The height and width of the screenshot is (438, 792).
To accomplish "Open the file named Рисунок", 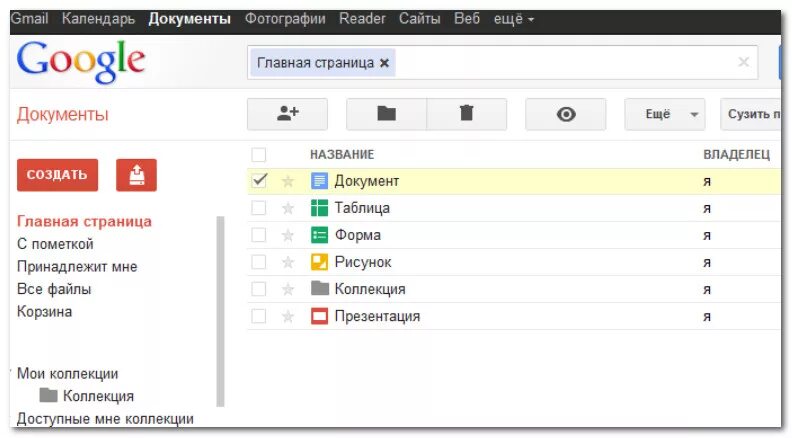I will pos(363,262).
